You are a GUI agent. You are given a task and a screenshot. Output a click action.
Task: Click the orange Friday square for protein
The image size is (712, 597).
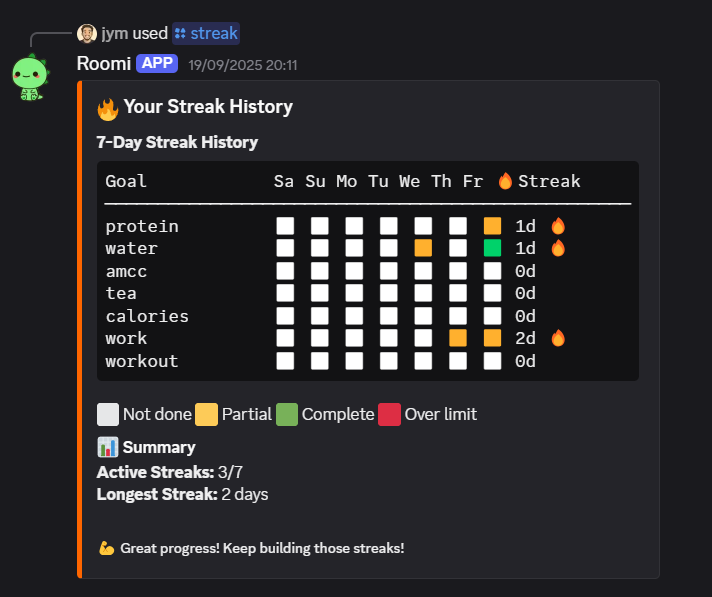tap(492, 226)
